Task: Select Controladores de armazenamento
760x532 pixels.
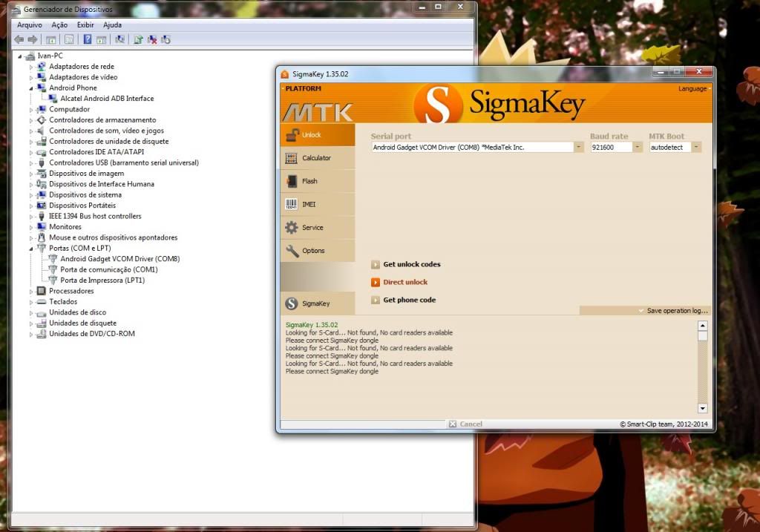Action: pos(102,119)
